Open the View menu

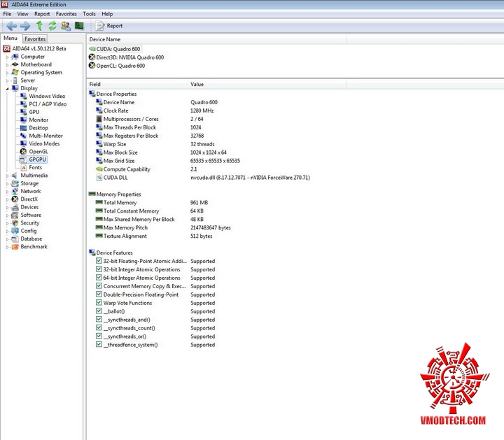(22, 14)
